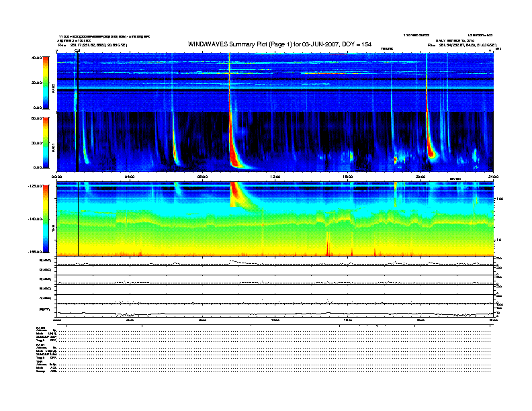532x411 pixels.
Task: Click the 04:00 tick under the RAD1 spectrogram
Action: click(x=130, y=177)
